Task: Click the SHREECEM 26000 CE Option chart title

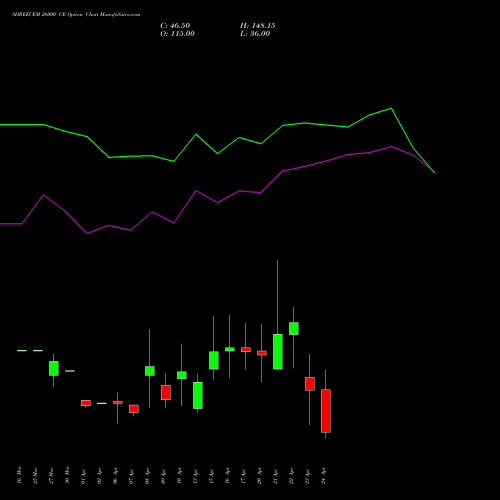Action: [x=76, y=15]
